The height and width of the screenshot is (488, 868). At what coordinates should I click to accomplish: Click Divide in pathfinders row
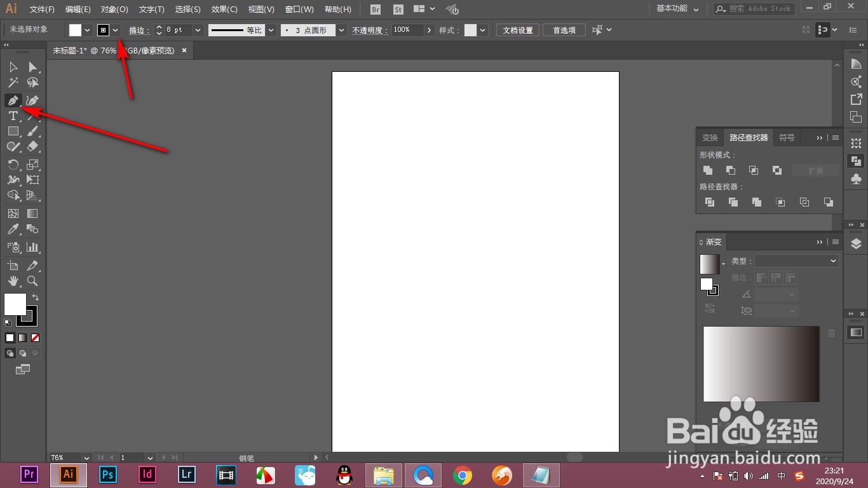pyautogui.click(x=710, y=202)
